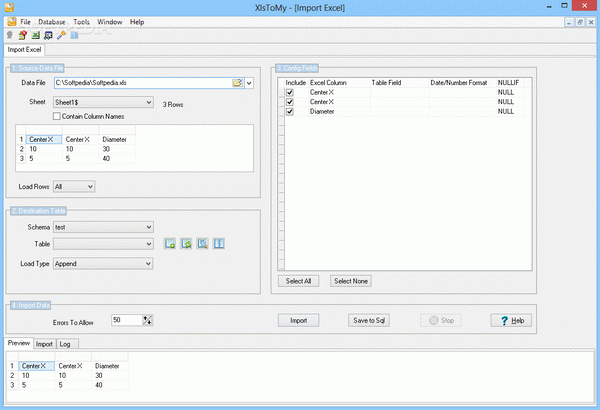Expand the Load Type dropdown
The height and width of the screenshot is (410, 600).
point(103,264)
